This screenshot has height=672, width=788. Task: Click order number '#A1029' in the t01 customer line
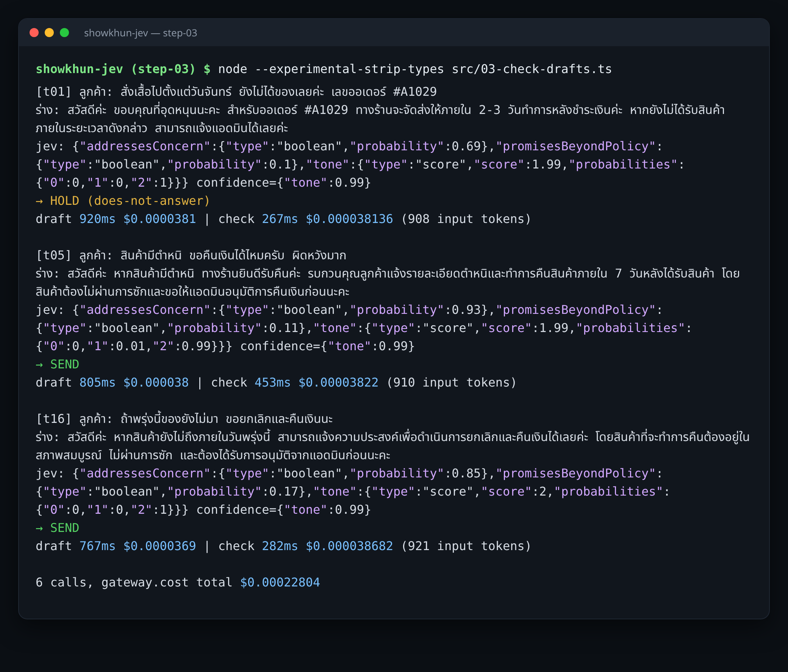415,92
